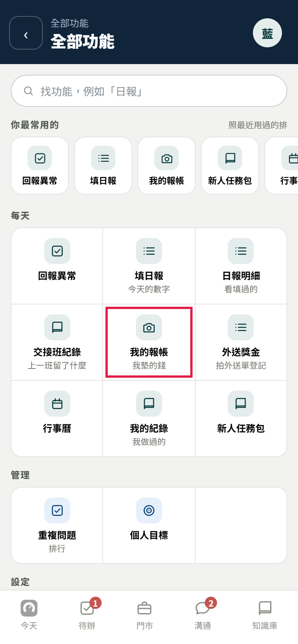The width and height of the screenshot is (298, 644).
Task: Select the 我墊的錢 subtitle text
Action: coord(149,365)
